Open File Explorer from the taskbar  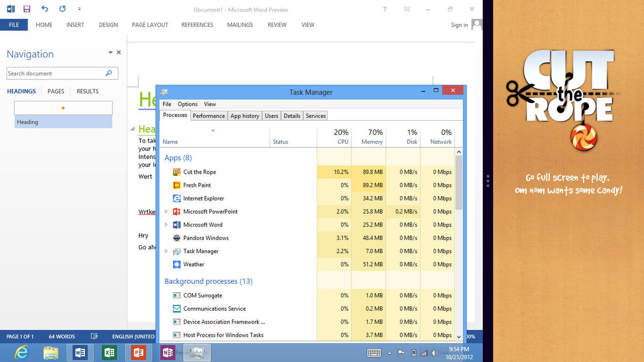(x=51, y=353)
